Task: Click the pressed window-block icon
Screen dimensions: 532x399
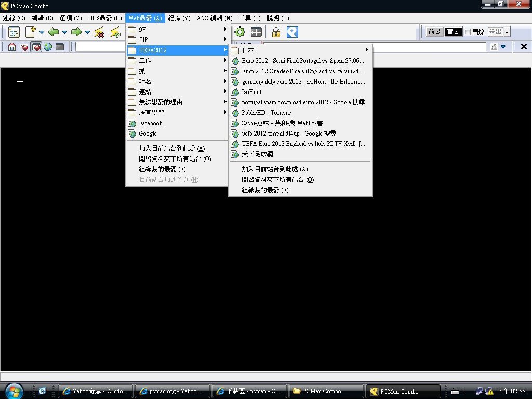Action: pos(36,47)
